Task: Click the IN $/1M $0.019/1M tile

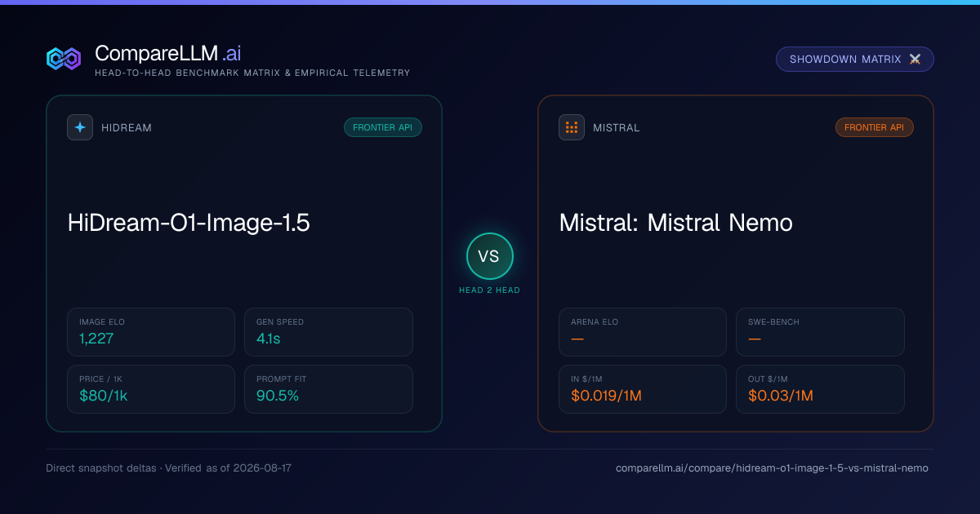Action: click(x=643, y=389)
